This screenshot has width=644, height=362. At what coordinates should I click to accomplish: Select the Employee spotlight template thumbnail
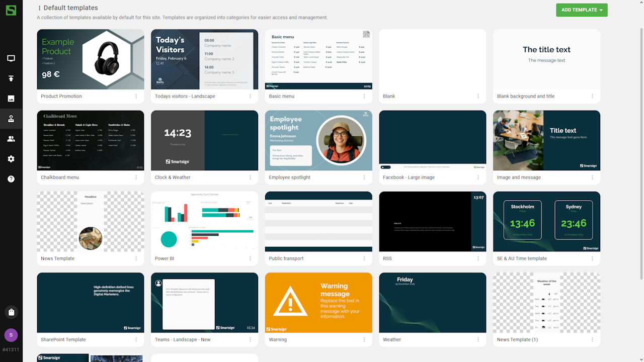point(318,140)
